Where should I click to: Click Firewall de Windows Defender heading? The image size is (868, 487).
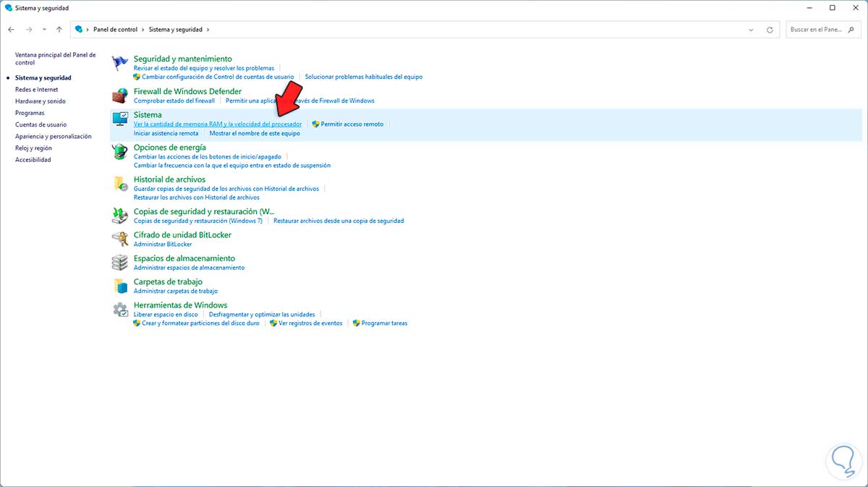pos(187,91)
